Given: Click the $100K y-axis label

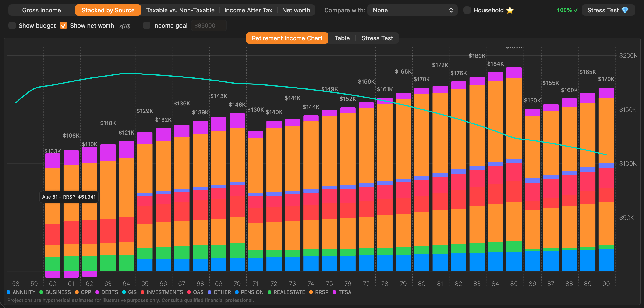Looking at the screenshot, I should coord(627,163).
